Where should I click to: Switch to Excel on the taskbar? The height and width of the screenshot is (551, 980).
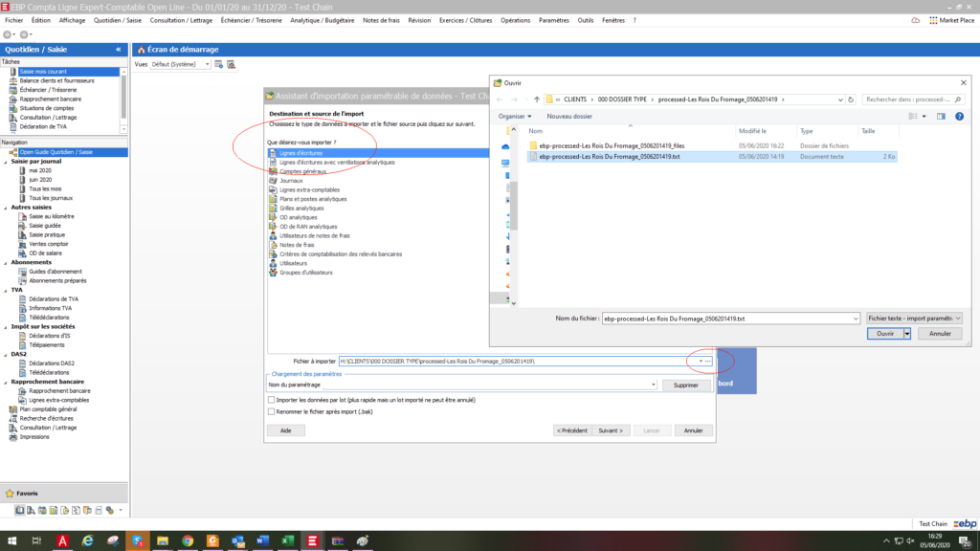coord(287,541)
